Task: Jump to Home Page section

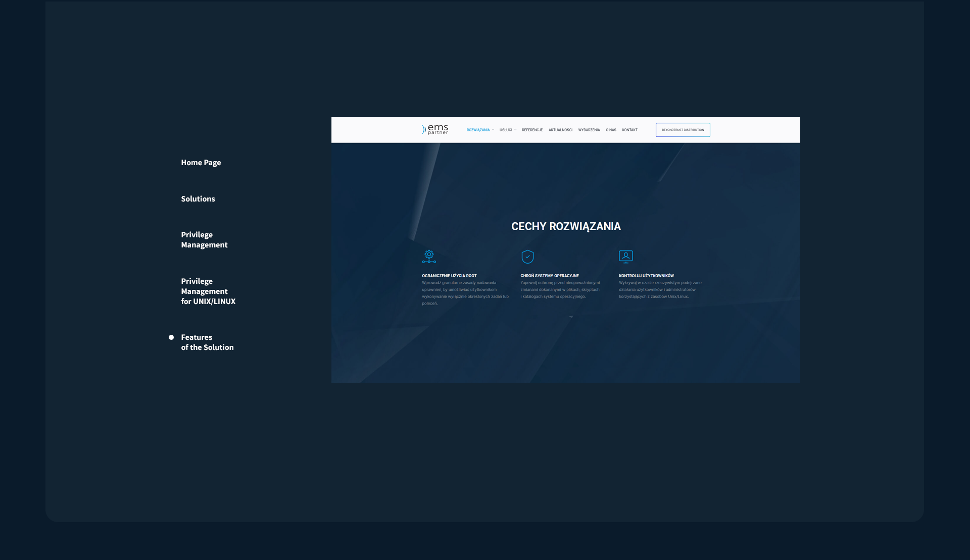Action: [x=201, y=163]
